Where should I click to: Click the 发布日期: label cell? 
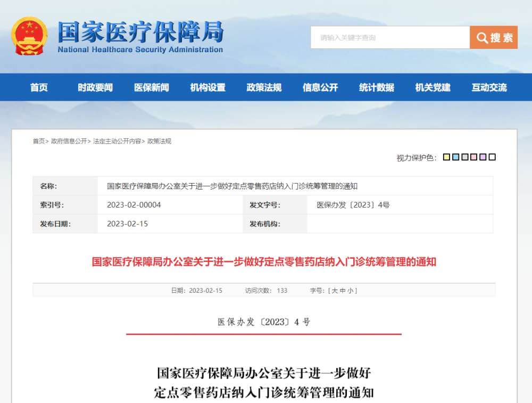[65, 224]
